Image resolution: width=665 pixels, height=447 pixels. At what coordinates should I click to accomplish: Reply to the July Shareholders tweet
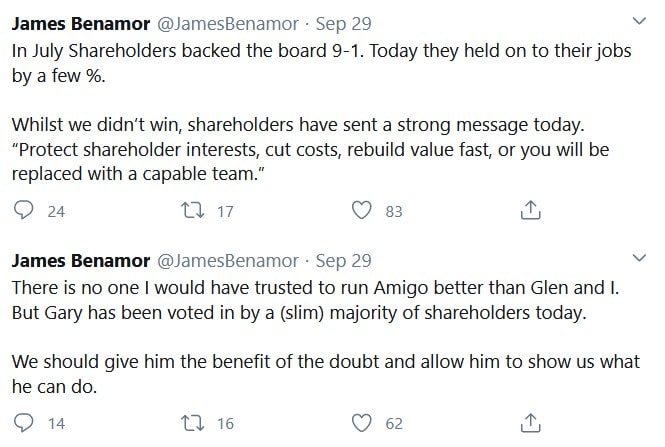point(23,210)
